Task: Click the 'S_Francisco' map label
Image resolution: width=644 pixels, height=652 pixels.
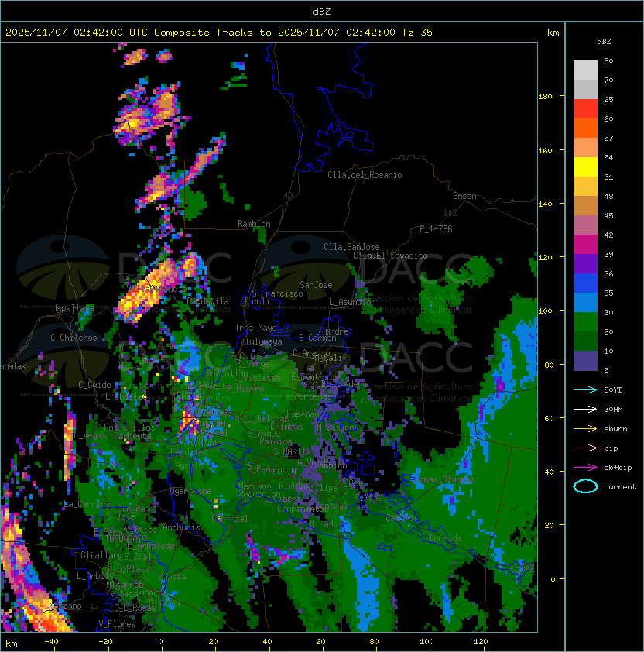Action: [x=277, y=294]
